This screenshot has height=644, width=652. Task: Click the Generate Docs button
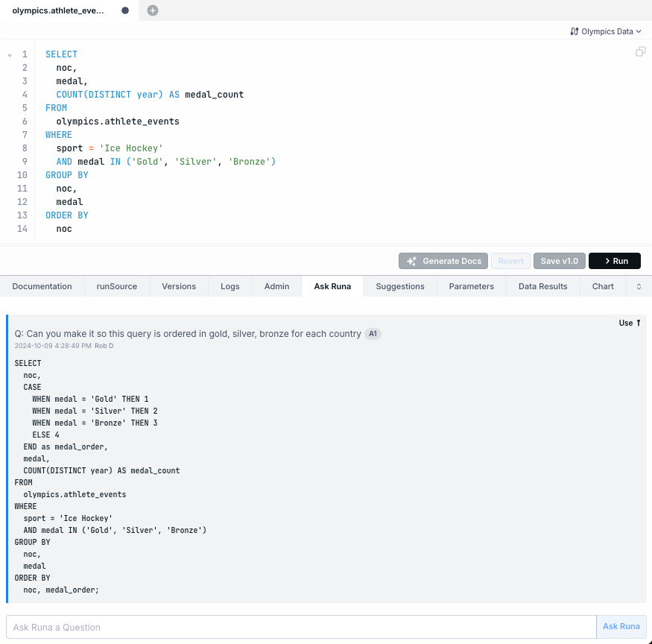pos(443,261)
